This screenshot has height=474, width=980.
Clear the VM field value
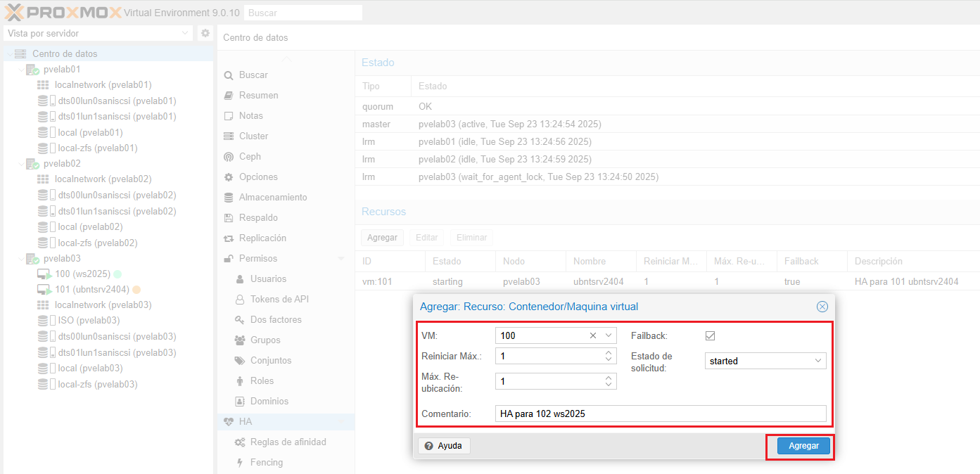coord(593,335)
